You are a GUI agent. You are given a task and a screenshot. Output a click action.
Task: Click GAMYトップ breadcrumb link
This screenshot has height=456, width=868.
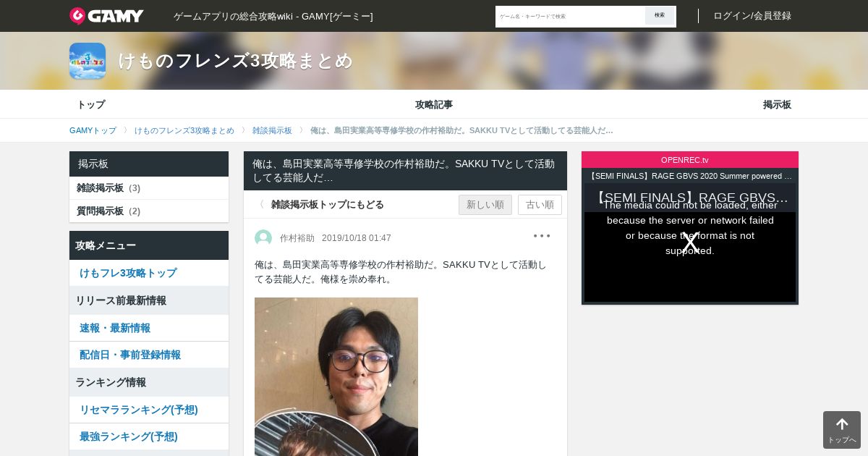(93, 130)
